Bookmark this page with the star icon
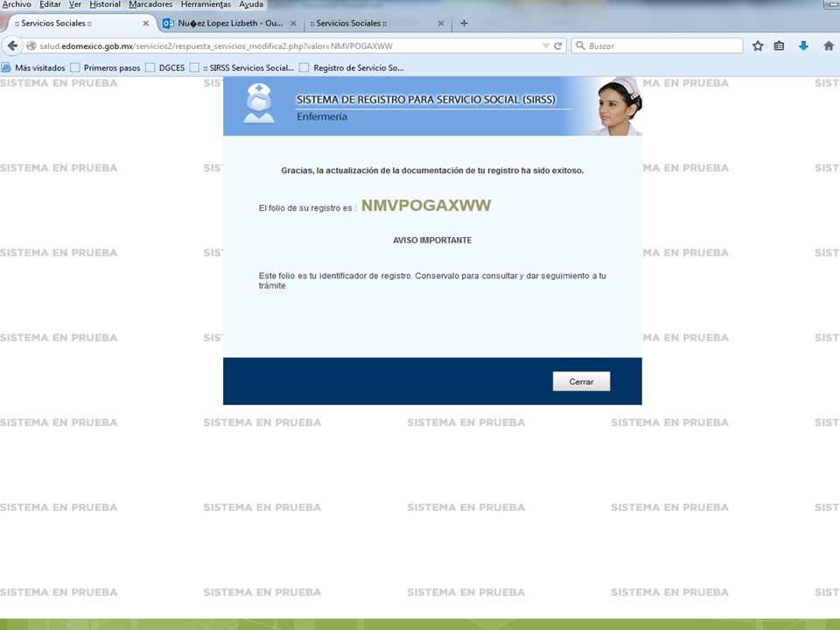The height and width of the screenshot is (630, 840). pyautogui.click(x=758, y=46)
